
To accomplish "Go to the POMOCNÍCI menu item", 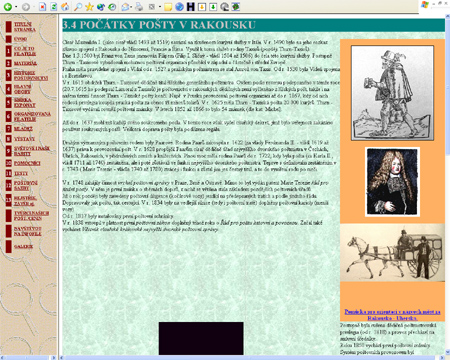I will 27,163.
